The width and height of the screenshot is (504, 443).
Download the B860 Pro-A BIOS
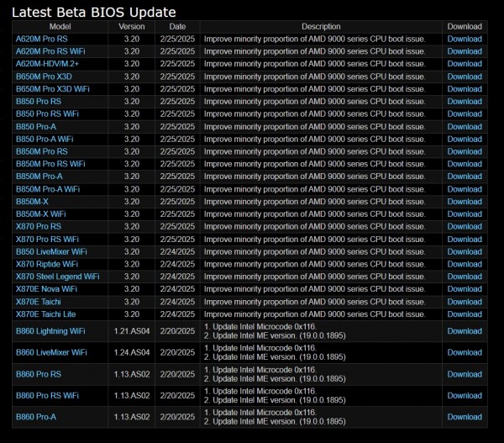pos(464,417)
